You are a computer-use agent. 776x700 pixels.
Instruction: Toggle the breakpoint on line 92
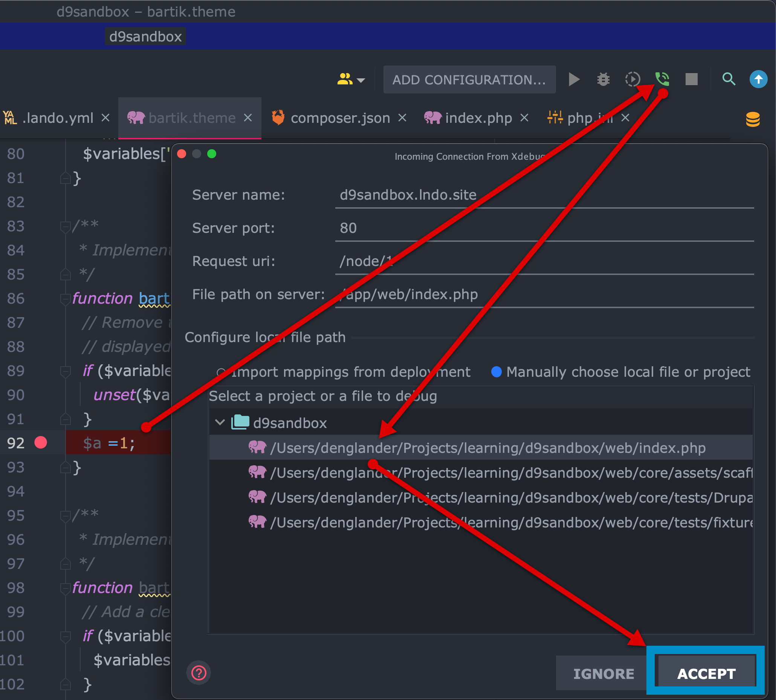click(x=41, y=443)
